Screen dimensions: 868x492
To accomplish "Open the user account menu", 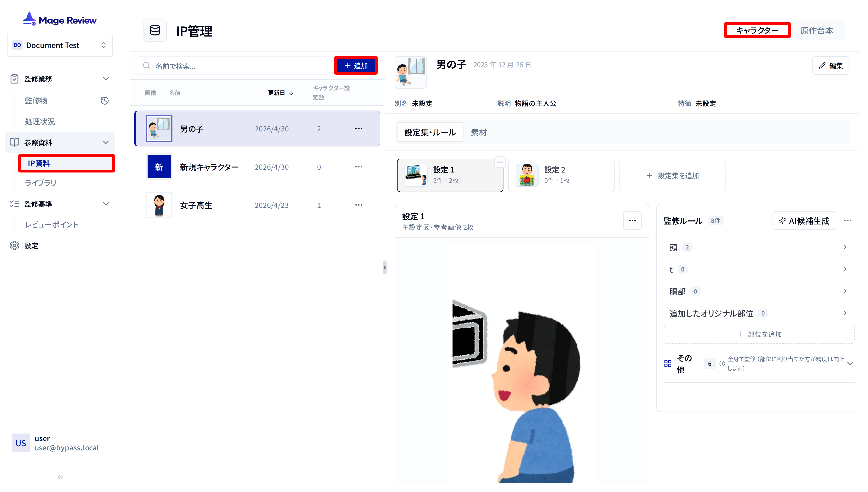I will pos(60,443).
